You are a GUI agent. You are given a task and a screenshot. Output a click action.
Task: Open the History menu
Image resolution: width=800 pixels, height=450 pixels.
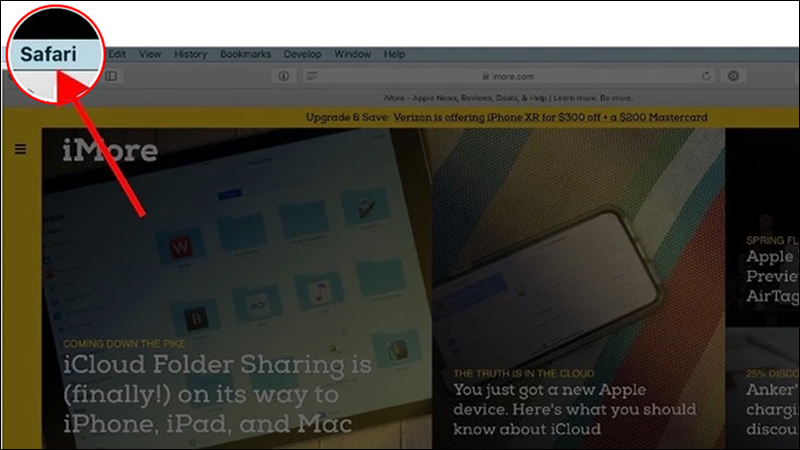tap(190, 54)
